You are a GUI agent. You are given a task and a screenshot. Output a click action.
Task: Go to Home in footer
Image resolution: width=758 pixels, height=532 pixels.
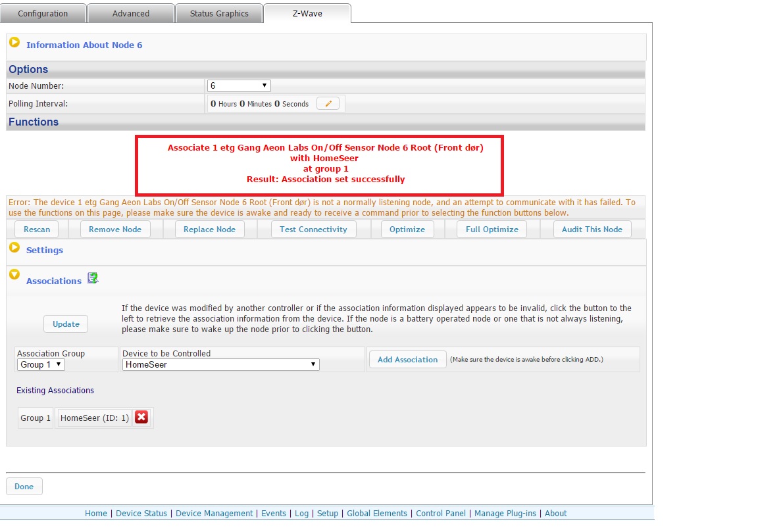click(x=95, y=513)
